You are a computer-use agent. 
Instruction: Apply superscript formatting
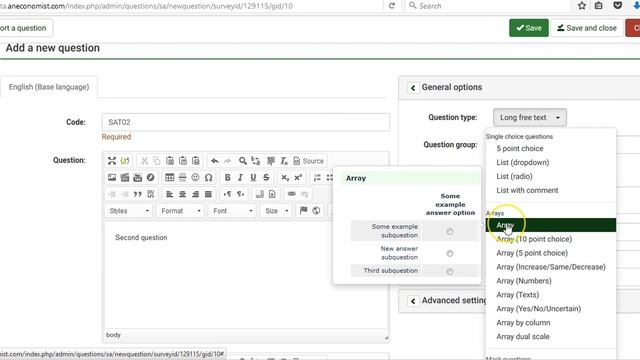click(x=298, y=178)
